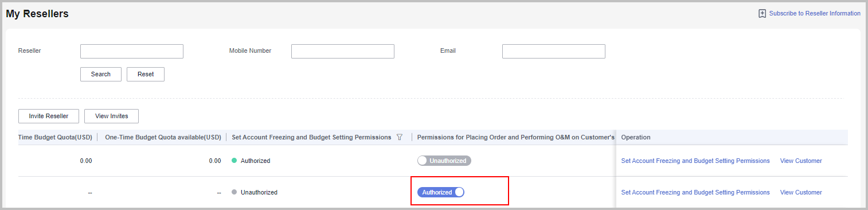Image resolution: width=868 pixels, height=210 pixels.
Task: Click the View Invites button
Action: coord(112,116)
